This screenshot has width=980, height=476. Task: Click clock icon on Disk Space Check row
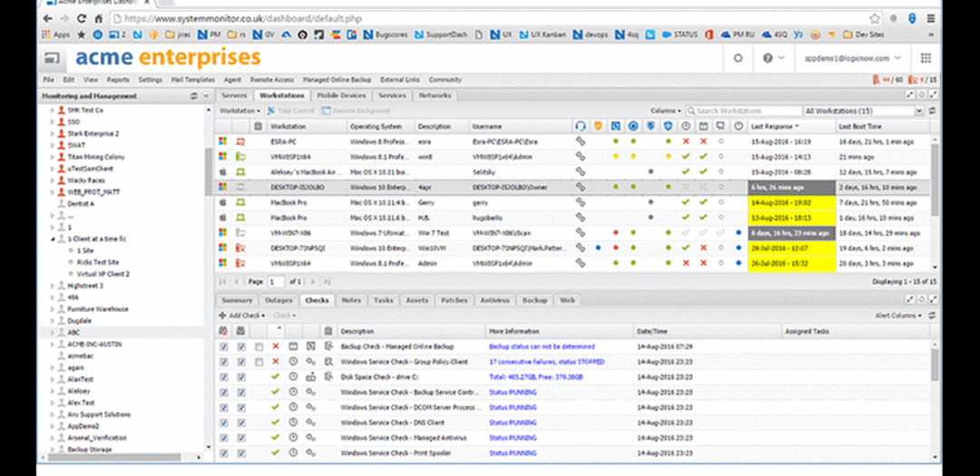(293, 376)
